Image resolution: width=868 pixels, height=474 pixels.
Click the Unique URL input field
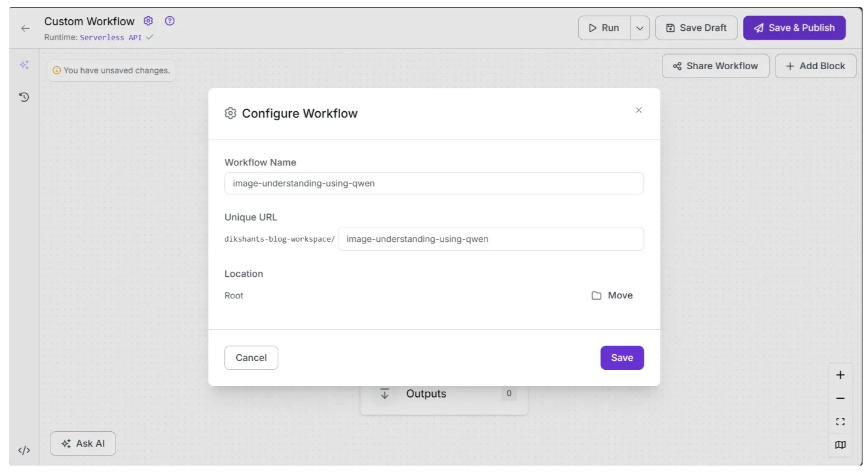(491, 239)
